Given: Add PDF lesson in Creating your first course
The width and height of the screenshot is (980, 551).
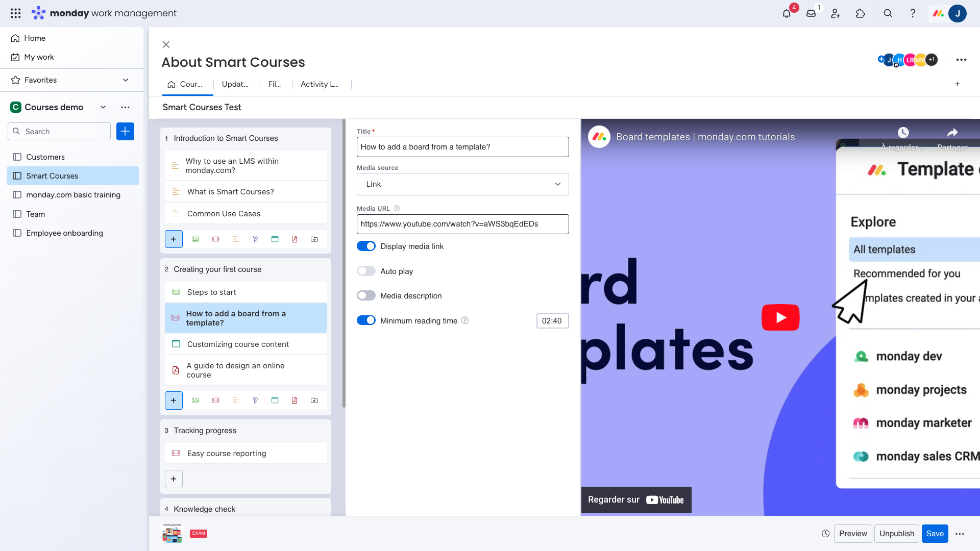Looking at the screenshot, I should [x=295, y=400].
